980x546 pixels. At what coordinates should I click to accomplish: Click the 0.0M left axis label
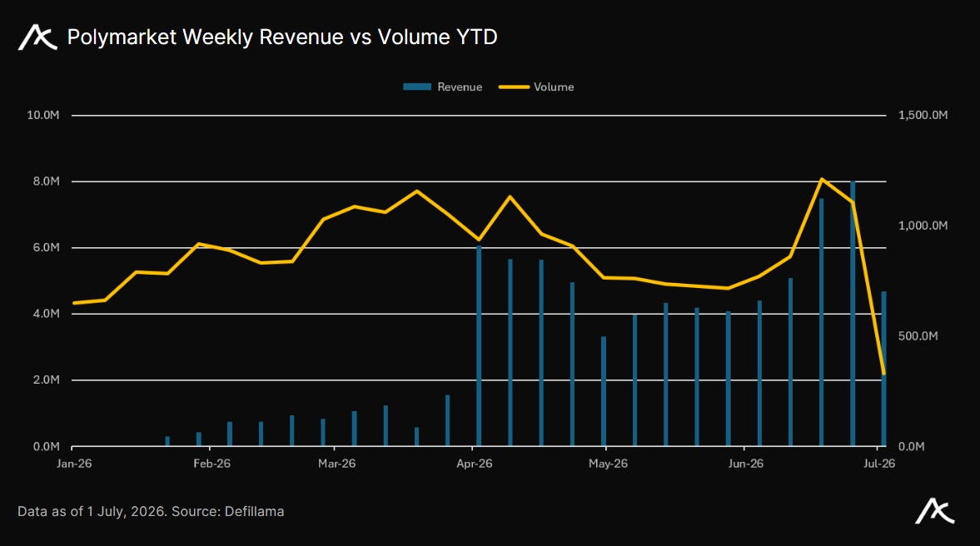47,446
